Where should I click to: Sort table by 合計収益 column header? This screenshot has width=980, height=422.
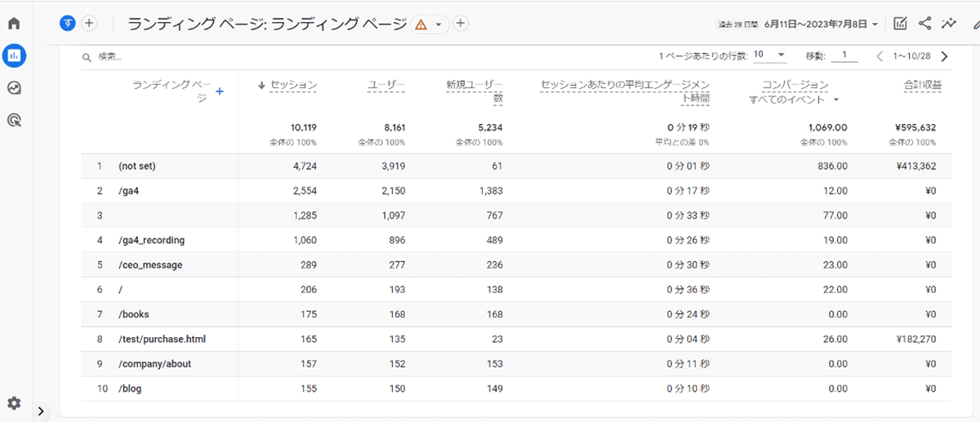(x=922, y=84)
